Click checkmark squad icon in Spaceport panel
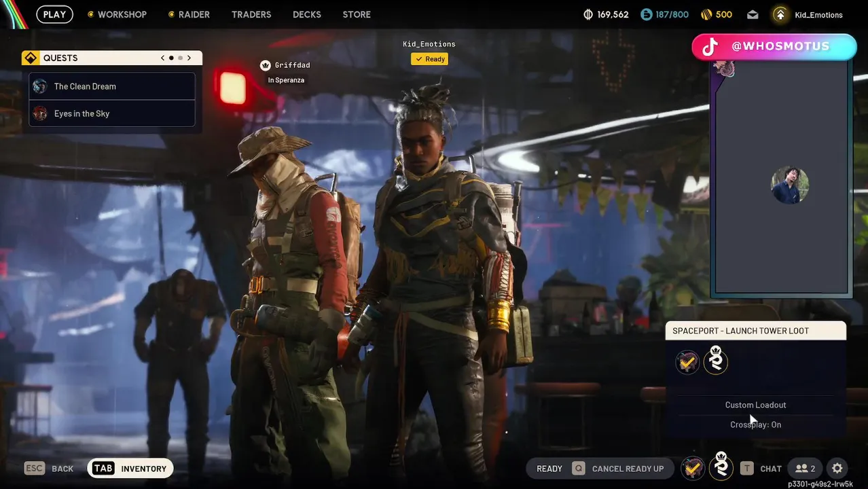 pos(687,362)
